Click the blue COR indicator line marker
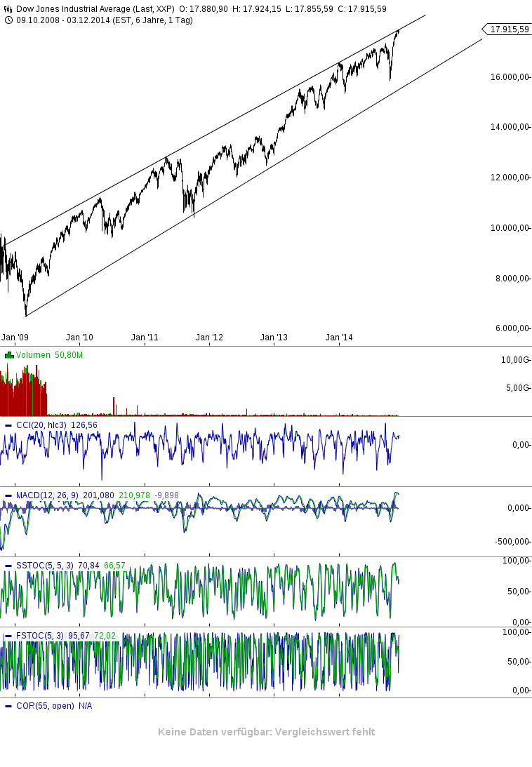The height and width of the screenshot is (767, 532). (x=8, y=707)
